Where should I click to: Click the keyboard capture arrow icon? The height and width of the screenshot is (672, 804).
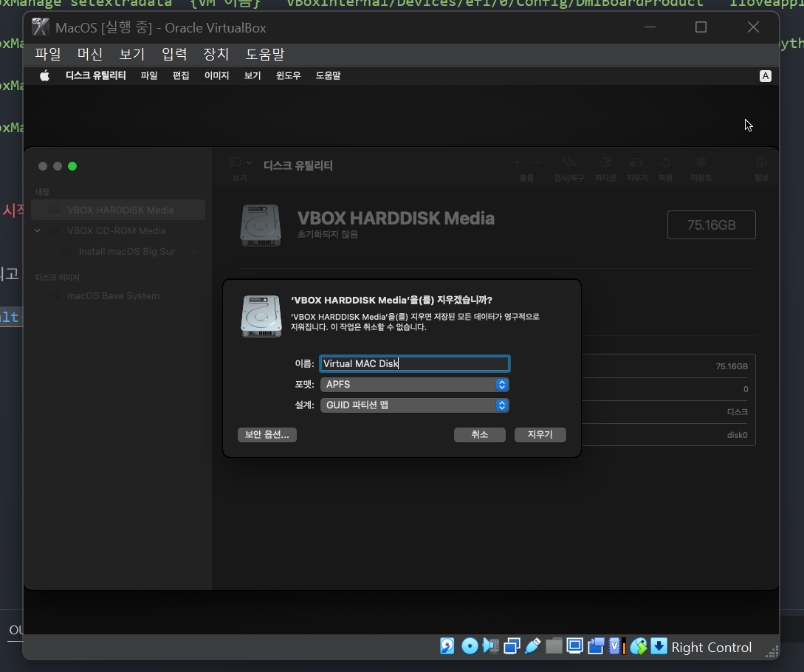coord(659,646)
